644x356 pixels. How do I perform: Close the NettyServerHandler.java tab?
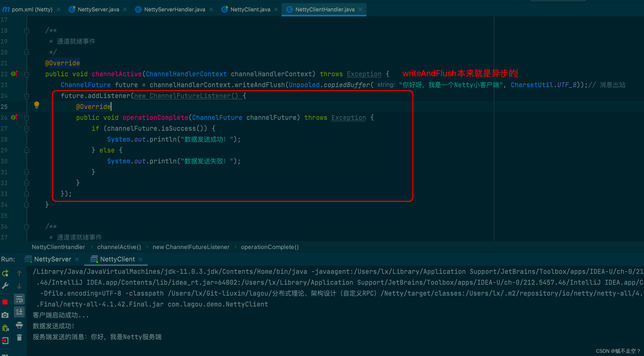coord(211,9)
